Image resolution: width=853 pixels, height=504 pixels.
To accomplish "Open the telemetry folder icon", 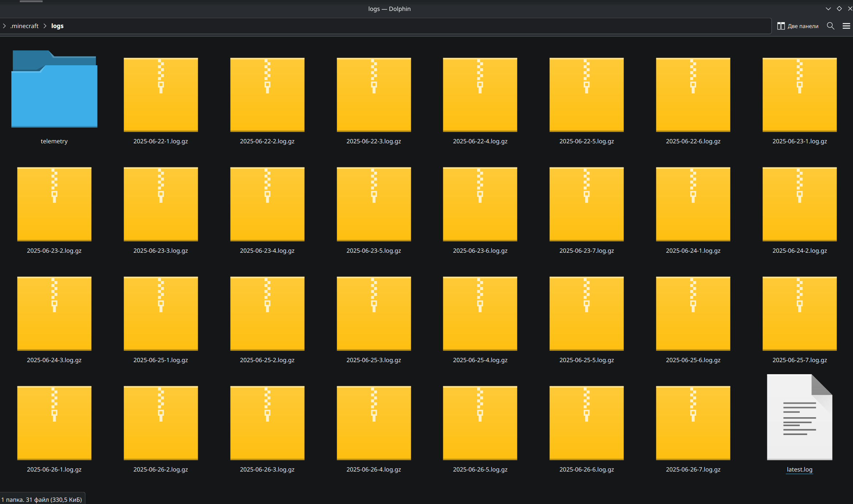I will click(x=54, y=89).
